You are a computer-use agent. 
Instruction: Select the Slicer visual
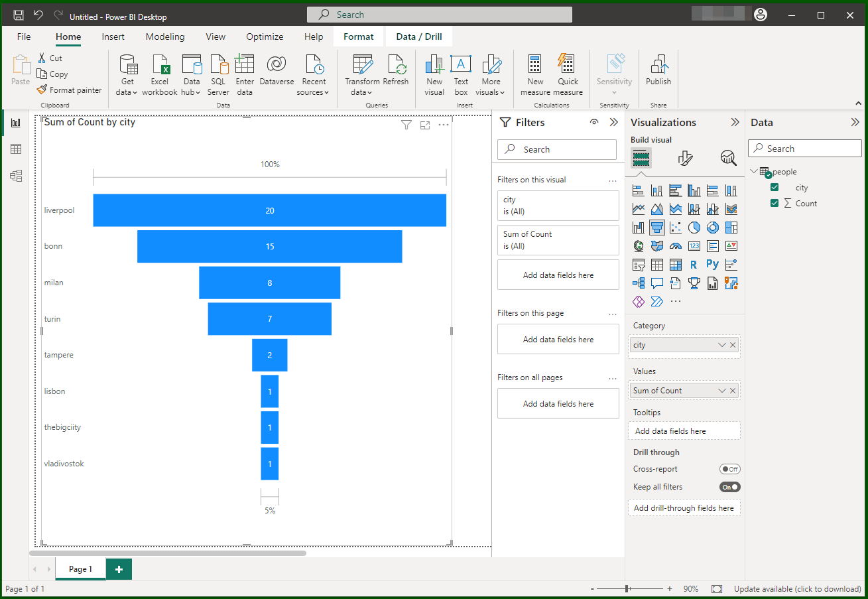639,265
